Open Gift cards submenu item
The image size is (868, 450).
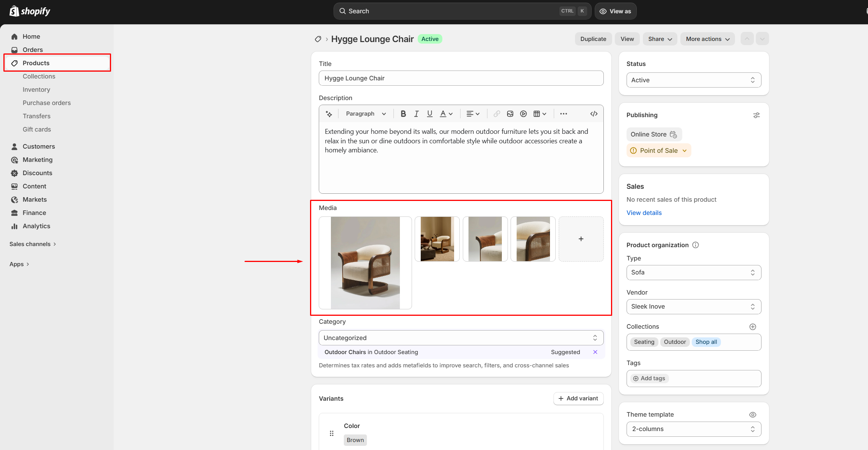(37, 129)
